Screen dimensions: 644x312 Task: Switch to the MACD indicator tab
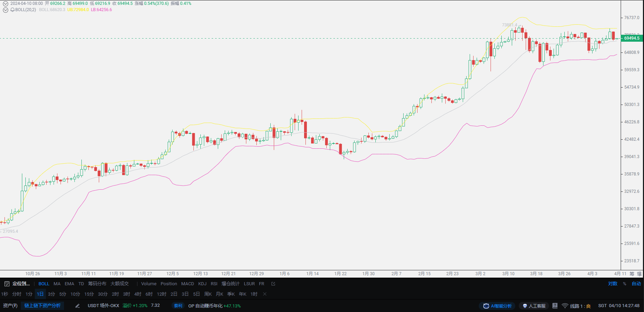tap(188, 284)
